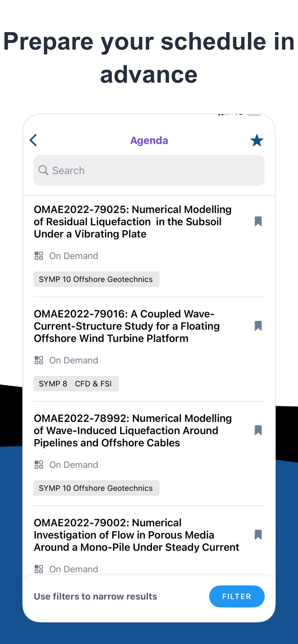298x644 pixels.
Task: Tap On Demand label under OMAE2022-79016
Action: click(x=74, y=360)
